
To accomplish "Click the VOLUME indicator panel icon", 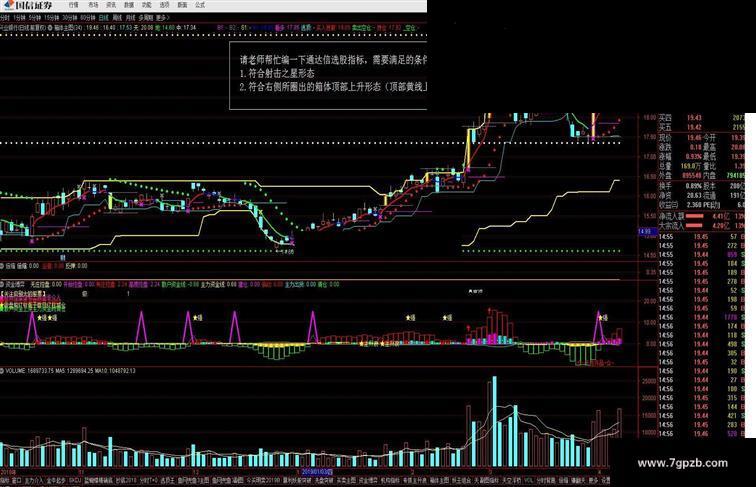I will [x=2, y=371].
